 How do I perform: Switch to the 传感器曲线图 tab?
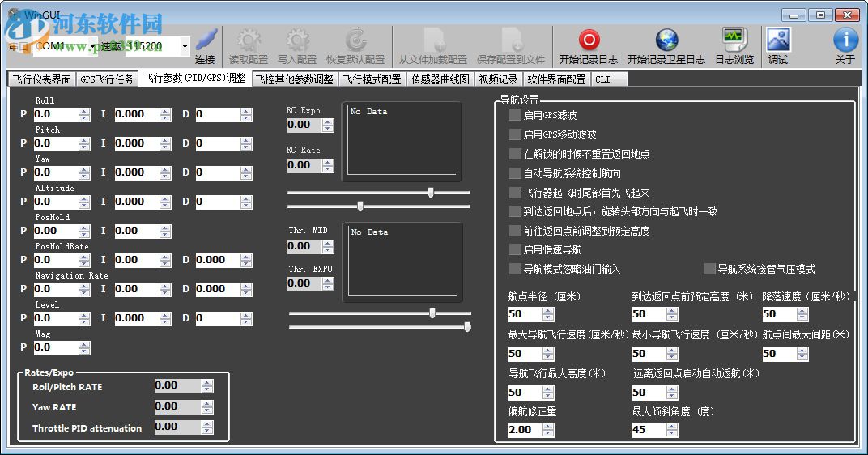tap(440, 79)
